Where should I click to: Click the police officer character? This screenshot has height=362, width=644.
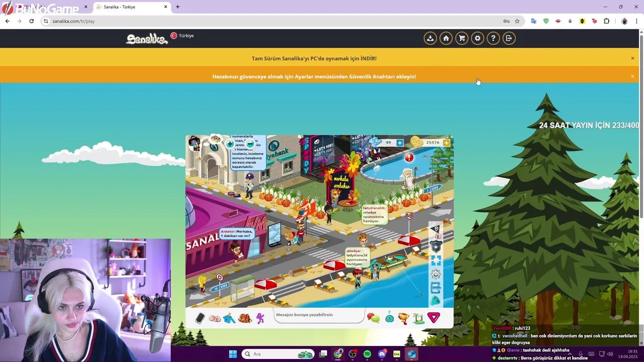coord(249,186)
